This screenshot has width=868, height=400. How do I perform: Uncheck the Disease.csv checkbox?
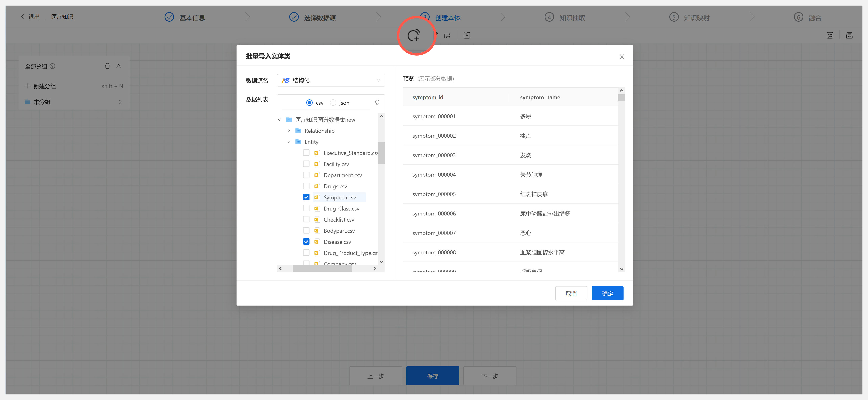point(306,242)
